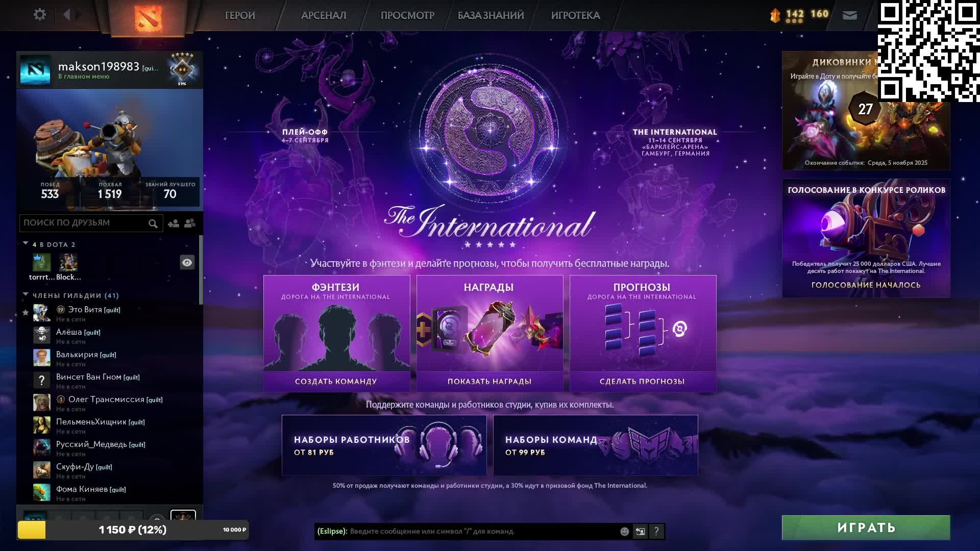
Task: Open the party group icon beside search
Action: click(190, 223)
